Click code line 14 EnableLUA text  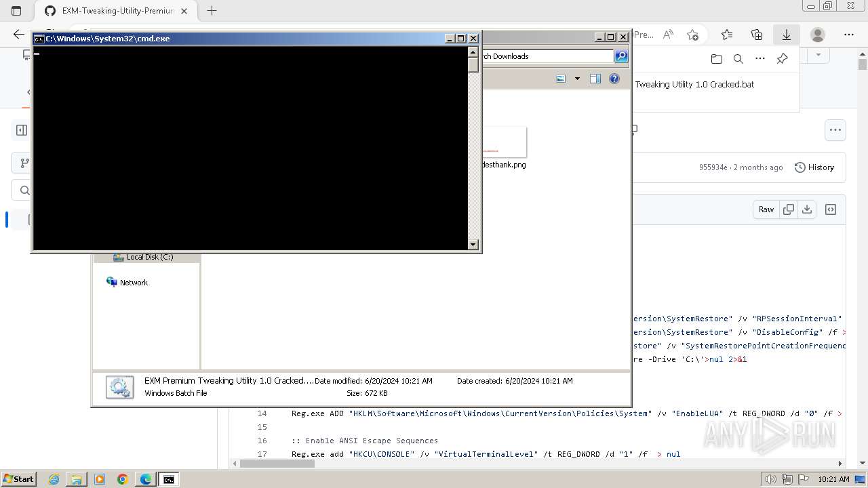566,413
